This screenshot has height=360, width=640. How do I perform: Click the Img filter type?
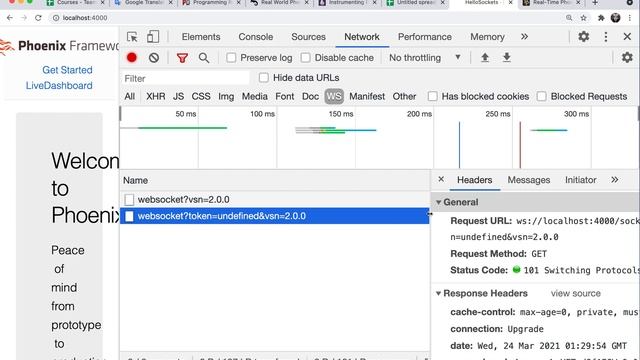point(226,96)
